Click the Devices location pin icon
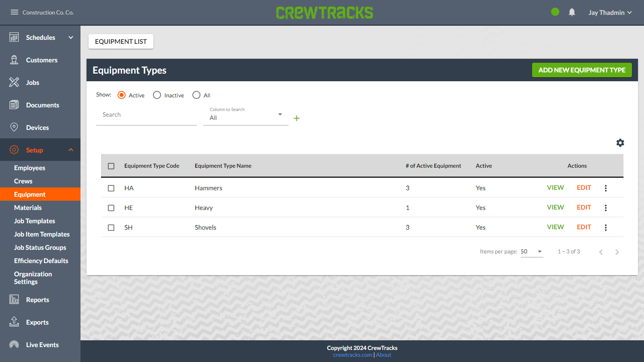 pyautogui.click(x=14, y=128)
